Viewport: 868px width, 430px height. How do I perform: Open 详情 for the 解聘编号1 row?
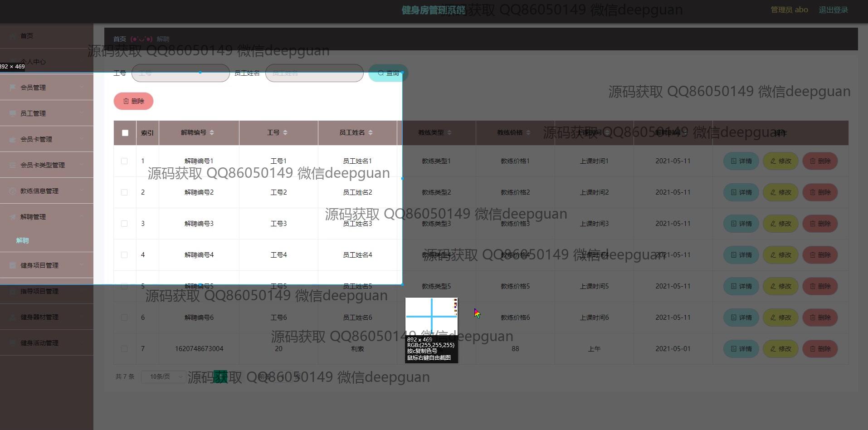741,161
